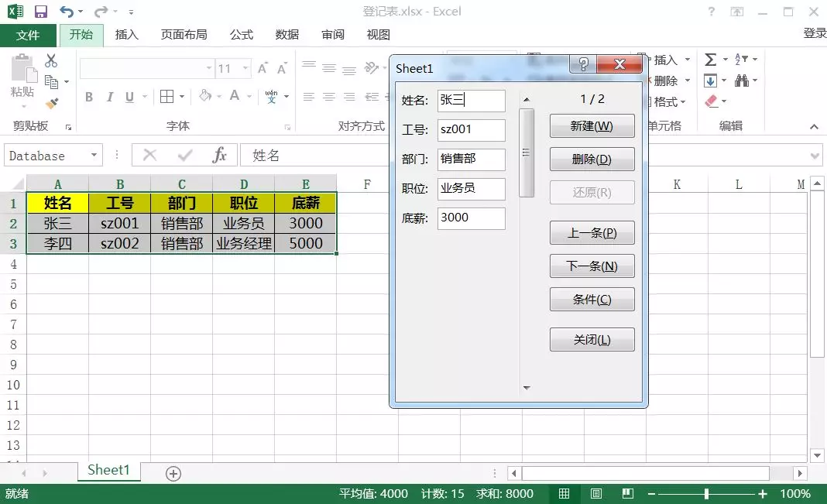827x504 pixels.
Task: Click the formula bar Confirm checkmark icon
Action: point(185,155)
